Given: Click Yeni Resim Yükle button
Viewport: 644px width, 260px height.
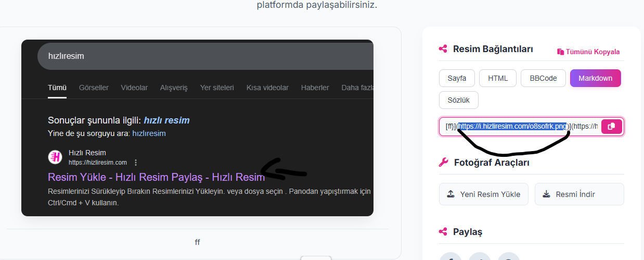Looking at the screenshot, I should click(x=484, y=194).
